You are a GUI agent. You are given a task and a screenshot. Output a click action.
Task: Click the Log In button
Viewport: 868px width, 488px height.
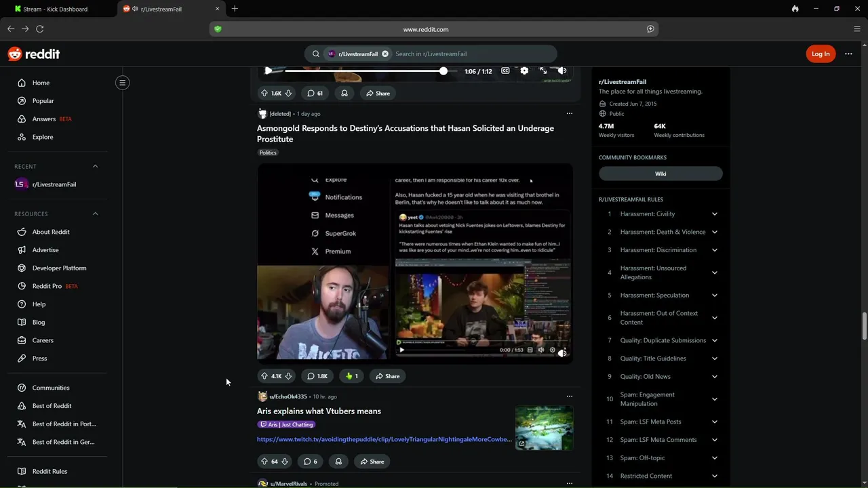pyautogui.click(x=821, y=54)
